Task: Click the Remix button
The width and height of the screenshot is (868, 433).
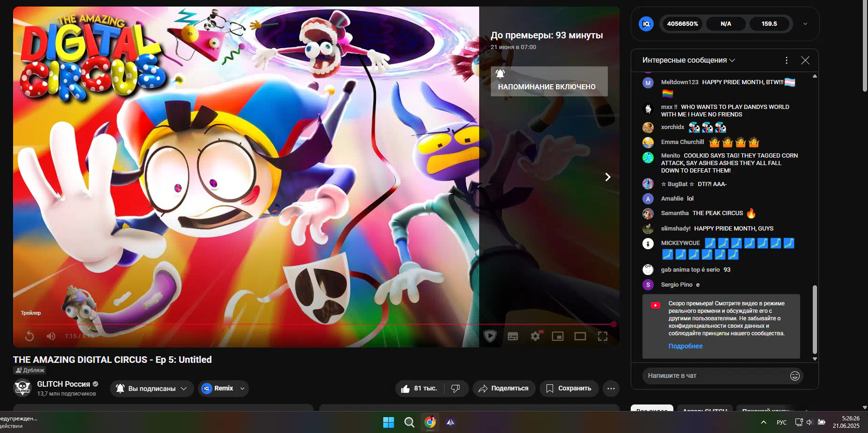Action: click(x=218, y=389)
